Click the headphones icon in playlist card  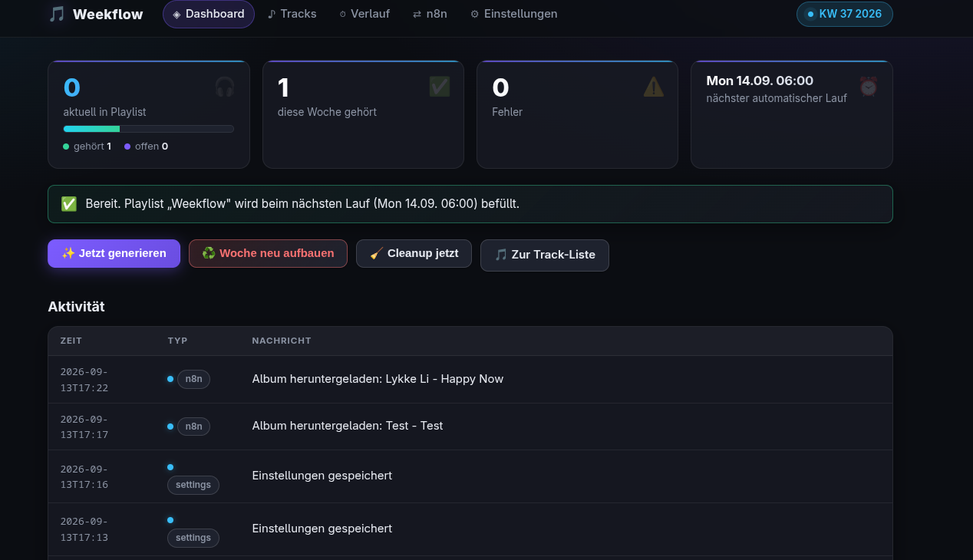(x=225, y=87)
